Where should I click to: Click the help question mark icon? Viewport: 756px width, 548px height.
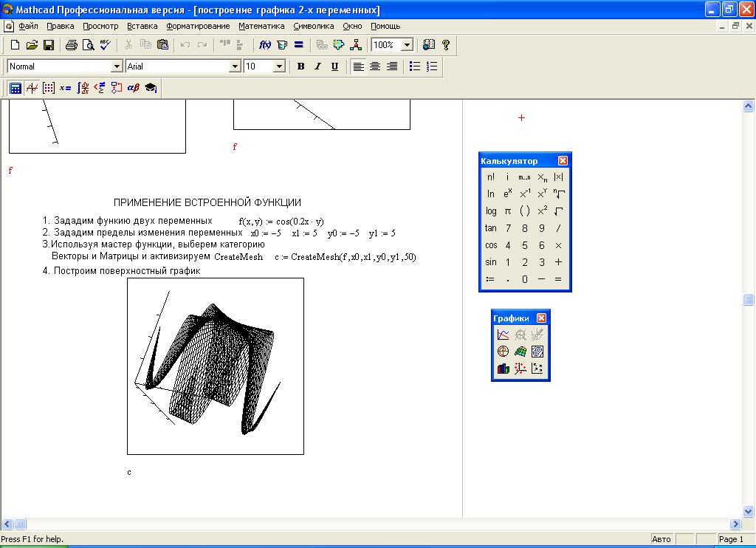tap(446, 45)
